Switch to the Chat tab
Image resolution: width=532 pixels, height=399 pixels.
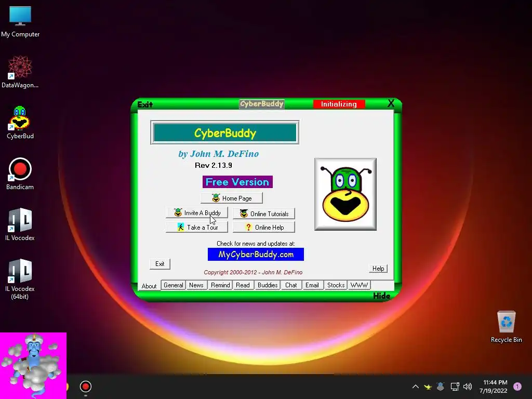pyautogui.click(x=291, y=285)
